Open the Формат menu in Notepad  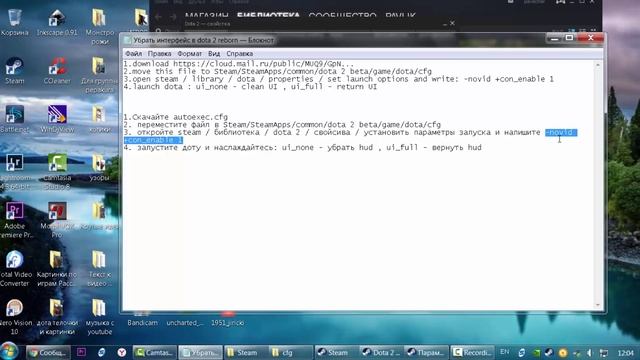pos(189,53)
